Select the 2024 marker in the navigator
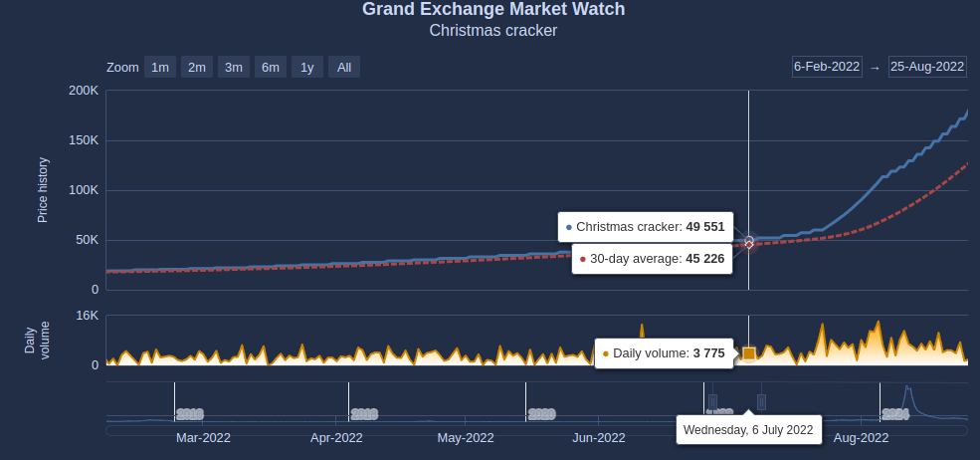 click(895, 413)
